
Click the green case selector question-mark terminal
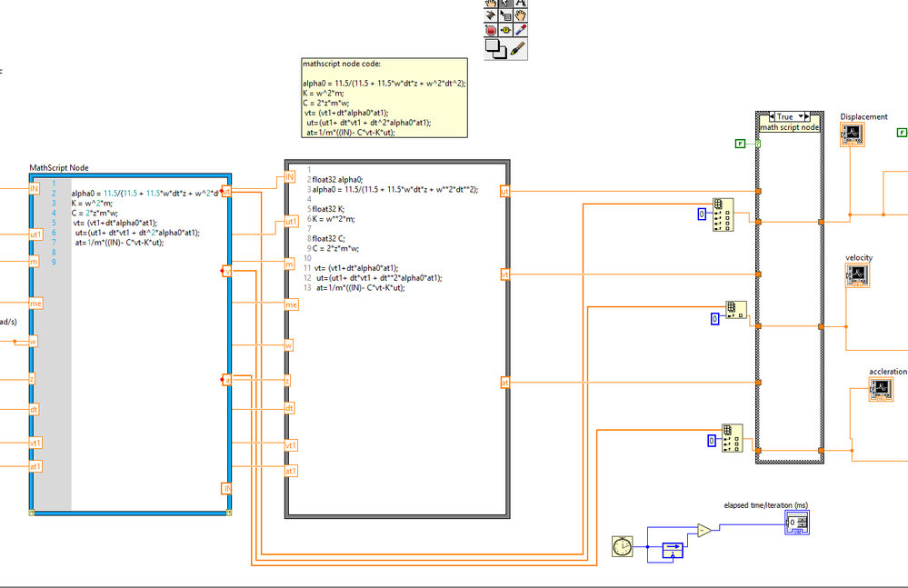(758, 143)
